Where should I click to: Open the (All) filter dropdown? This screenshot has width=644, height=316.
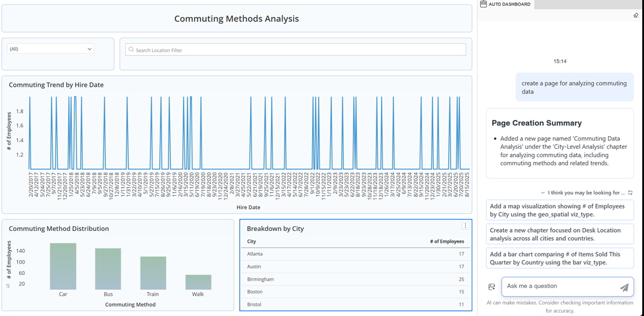pyautogui.click(x=50, y=49)
